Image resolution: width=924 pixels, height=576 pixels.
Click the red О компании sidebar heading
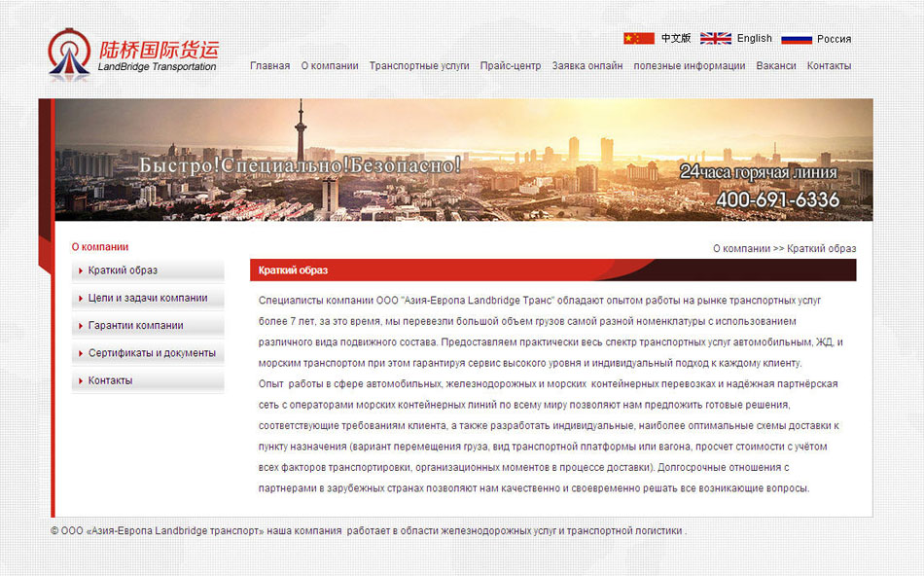click(100, 247)
